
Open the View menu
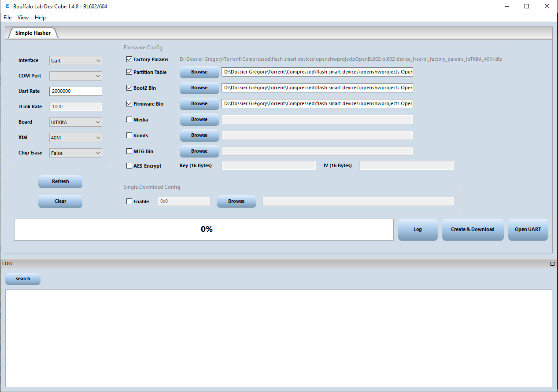click(23, 18)
